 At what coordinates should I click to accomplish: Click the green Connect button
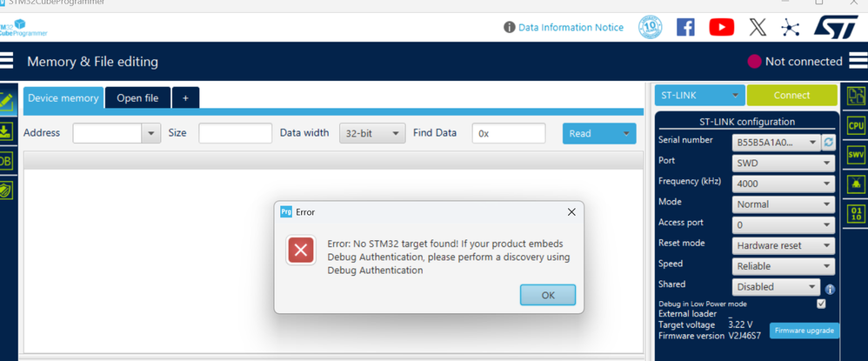coord(791,95)
